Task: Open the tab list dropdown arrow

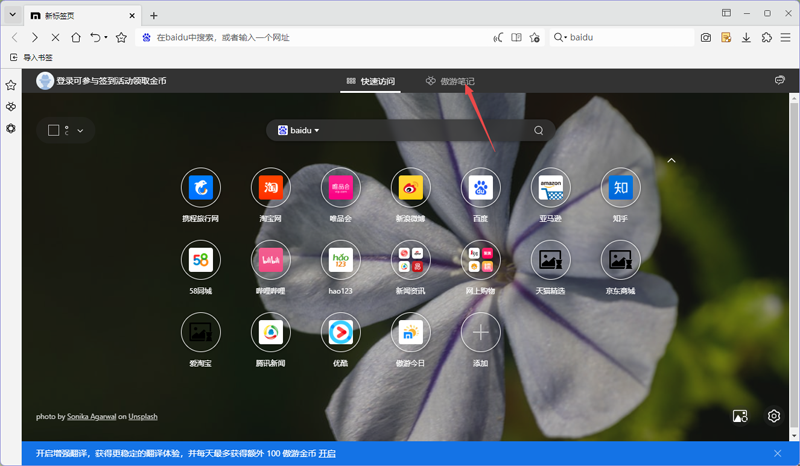Action: click(13, 15)
